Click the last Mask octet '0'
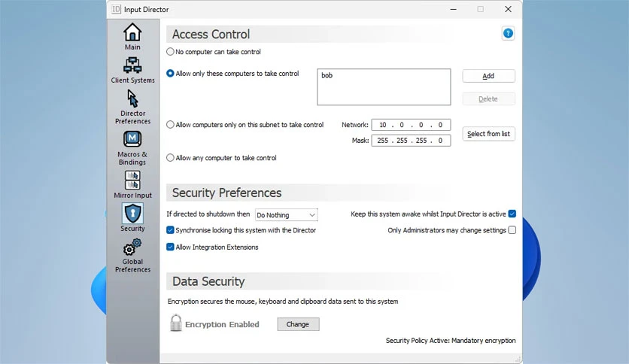This screenshot has width=629, height=364. [x=440, y=141]
